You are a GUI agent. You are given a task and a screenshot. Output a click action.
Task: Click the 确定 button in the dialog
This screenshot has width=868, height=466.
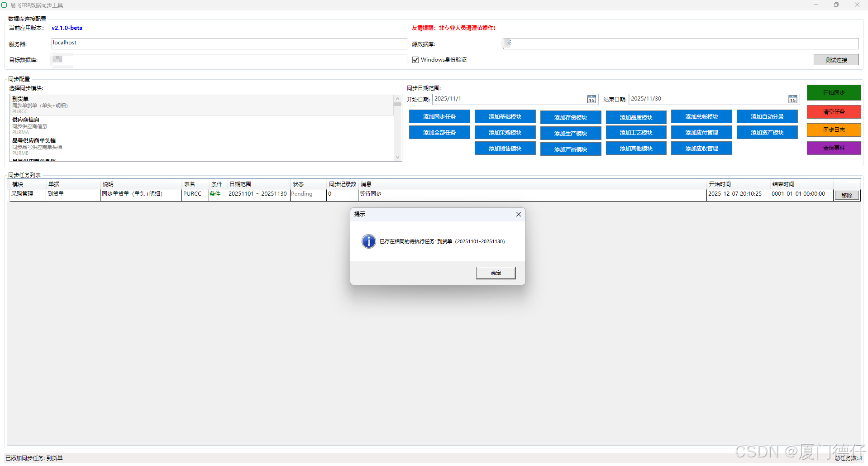(496, 273)
